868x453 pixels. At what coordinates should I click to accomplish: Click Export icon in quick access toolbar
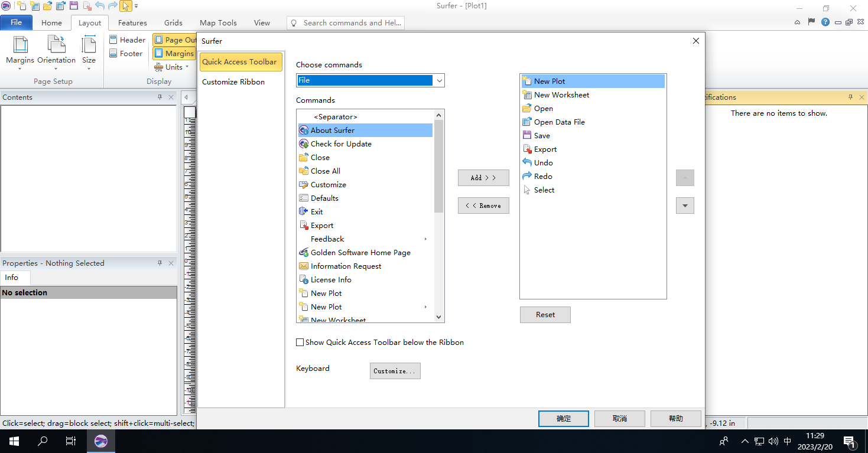(x=87, y=6)
